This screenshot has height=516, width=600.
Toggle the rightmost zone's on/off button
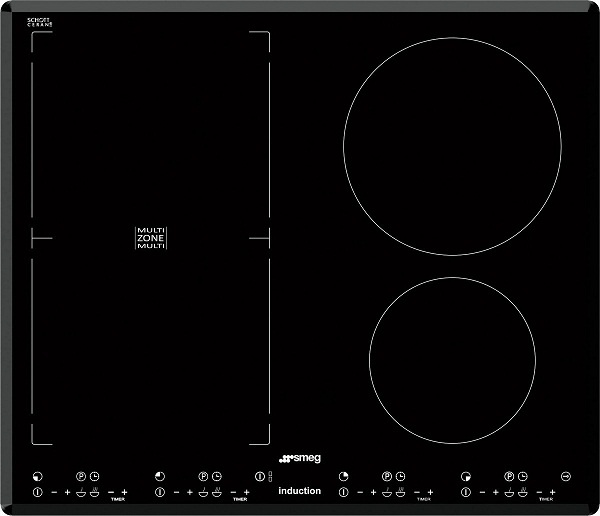465,492
